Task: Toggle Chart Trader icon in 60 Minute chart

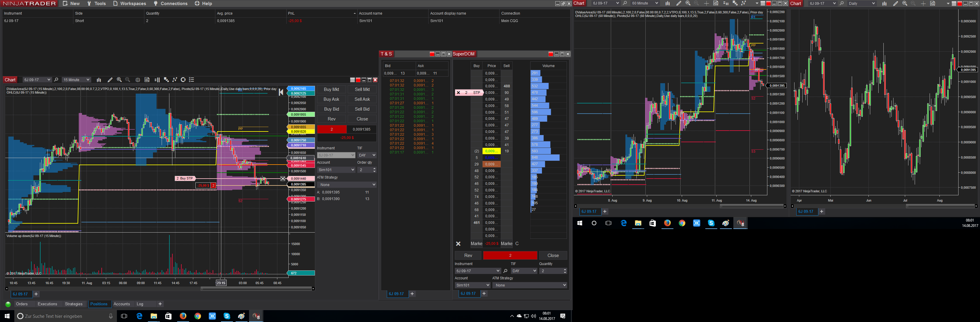Action: tap(726, 3)
